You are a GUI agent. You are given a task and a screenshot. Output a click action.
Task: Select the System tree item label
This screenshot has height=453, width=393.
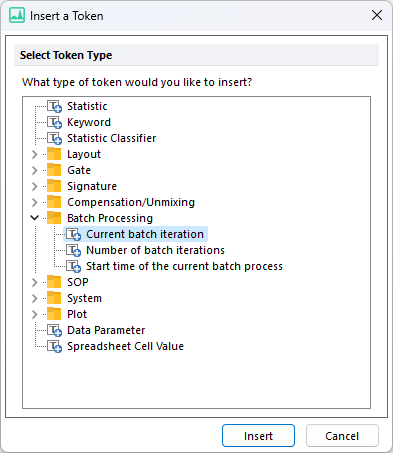[x=84, y=298]
